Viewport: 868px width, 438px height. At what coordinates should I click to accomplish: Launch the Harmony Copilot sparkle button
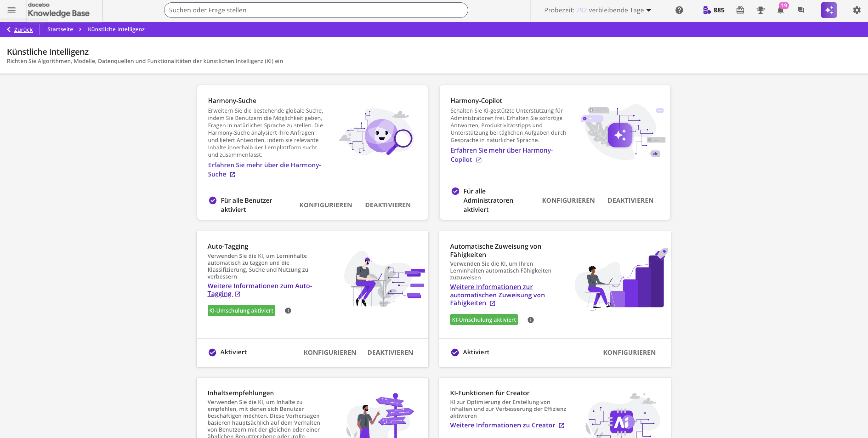point(828,10)
